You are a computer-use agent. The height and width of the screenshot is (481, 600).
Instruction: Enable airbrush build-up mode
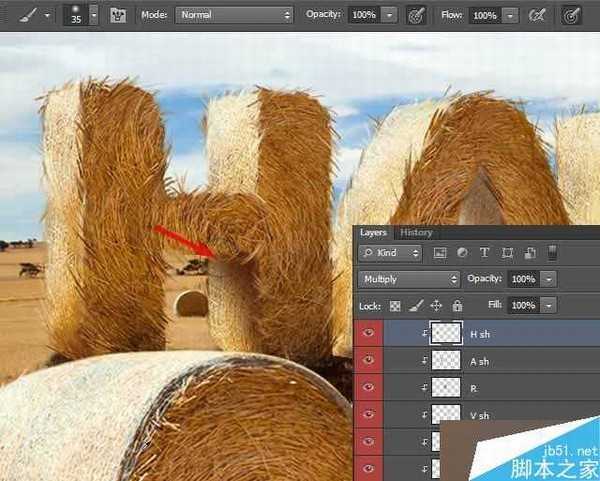point(537,15)
